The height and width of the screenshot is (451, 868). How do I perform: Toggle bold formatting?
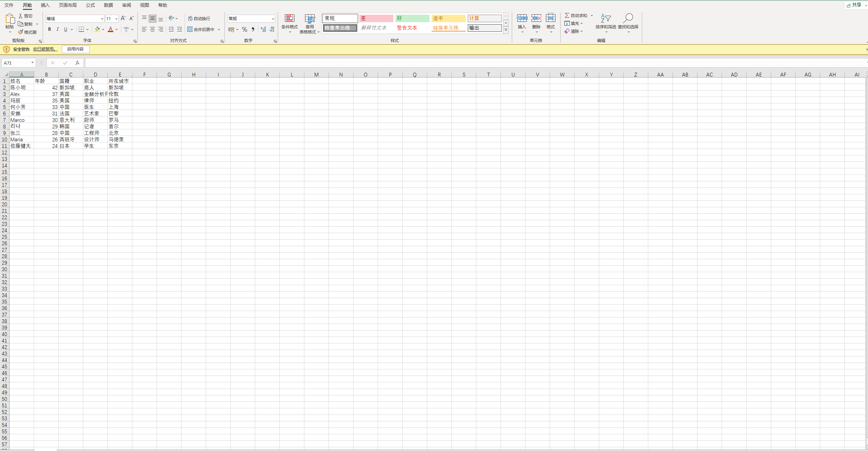(49, 29)
